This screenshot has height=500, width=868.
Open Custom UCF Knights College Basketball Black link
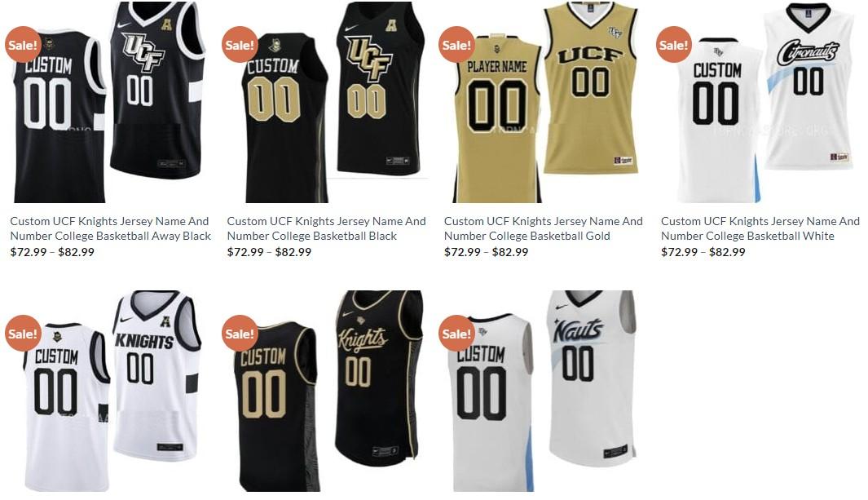pos(326,228)
